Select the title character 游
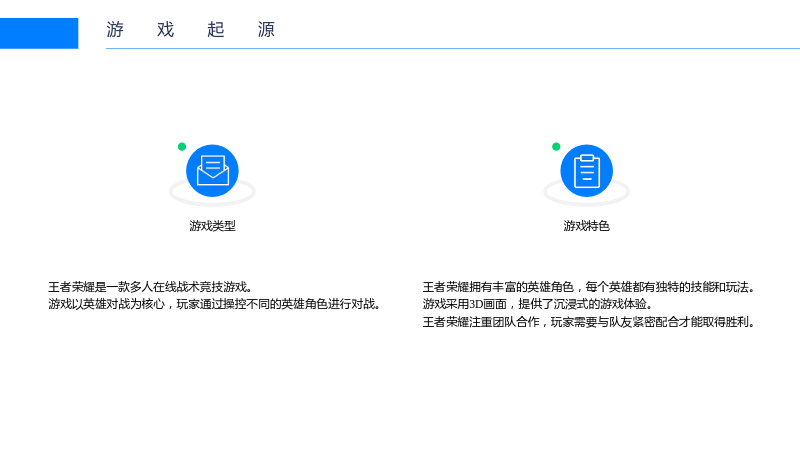Image resolution: width=800 pixels, height=450 pixels. point(115,30)
